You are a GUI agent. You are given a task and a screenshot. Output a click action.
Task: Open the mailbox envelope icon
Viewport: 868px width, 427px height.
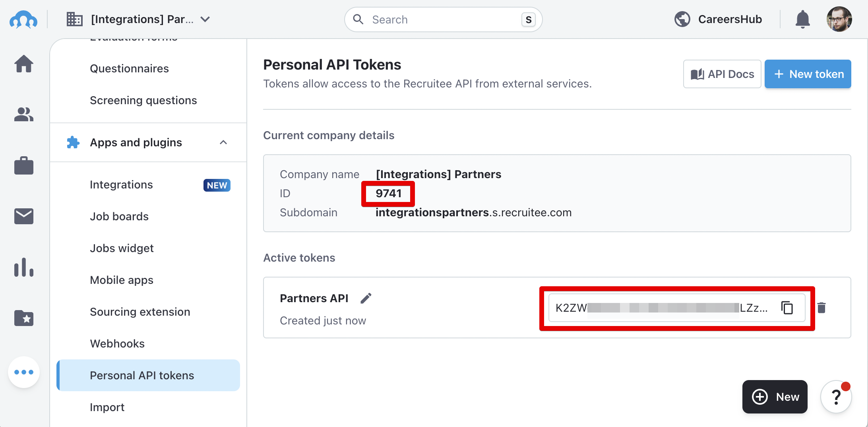click(x=24, y=216)
